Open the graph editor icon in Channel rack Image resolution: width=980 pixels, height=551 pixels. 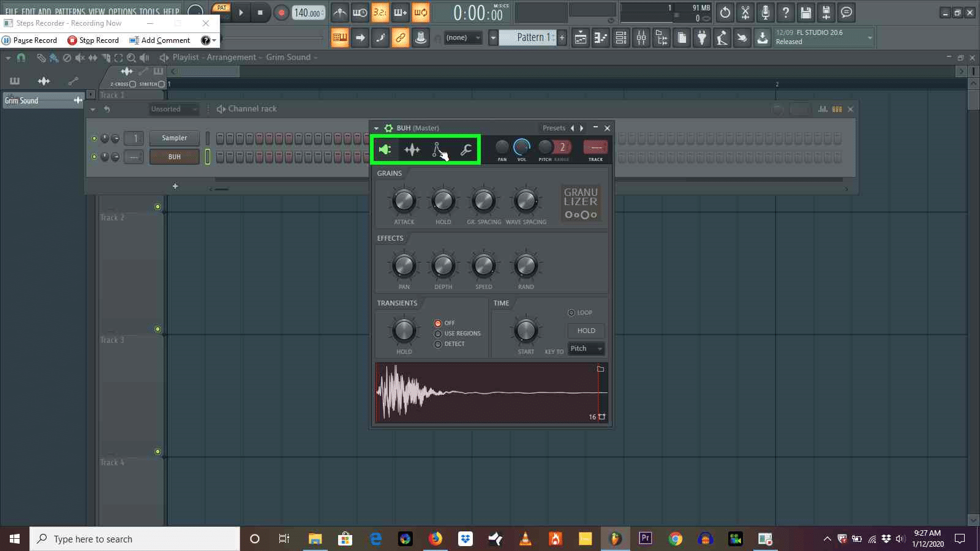pos(823,109)
